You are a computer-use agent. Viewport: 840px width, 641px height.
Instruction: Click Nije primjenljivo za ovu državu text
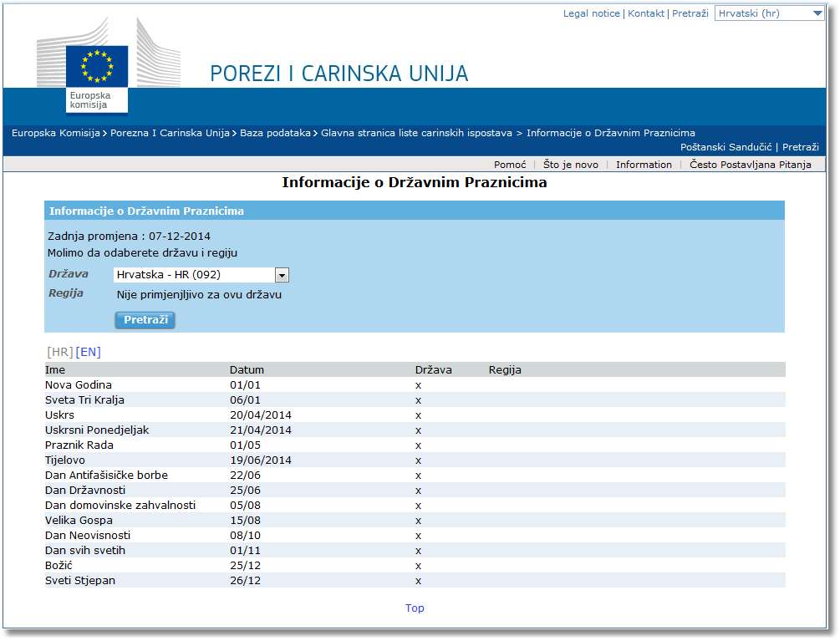[x=199, y=294]
